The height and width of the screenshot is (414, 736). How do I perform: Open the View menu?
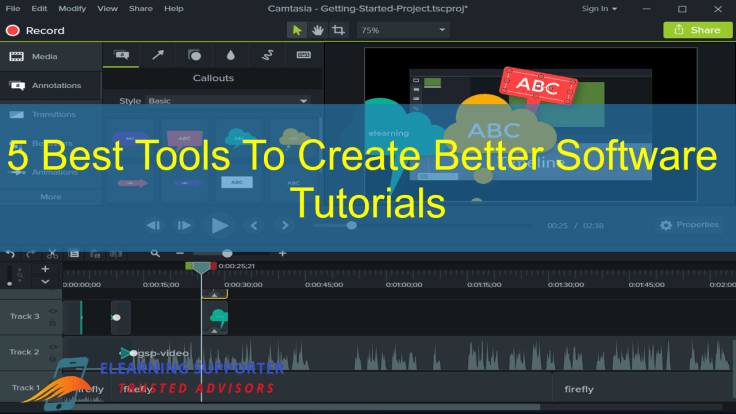[x=107, y=8]
